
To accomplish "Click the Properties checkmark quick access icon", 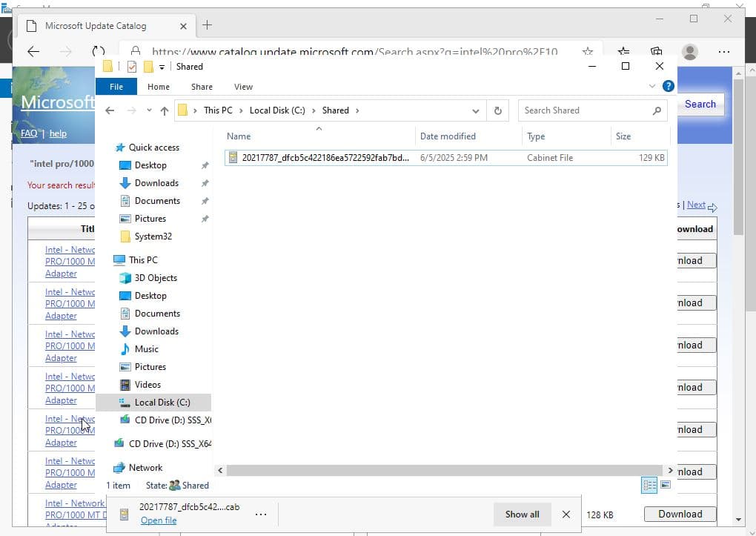I will 132,67.
